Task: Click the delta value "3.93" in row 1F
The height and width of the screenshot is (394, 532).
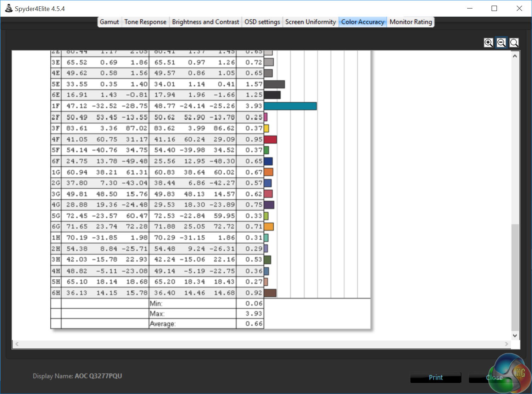Action: coord(254,106)
